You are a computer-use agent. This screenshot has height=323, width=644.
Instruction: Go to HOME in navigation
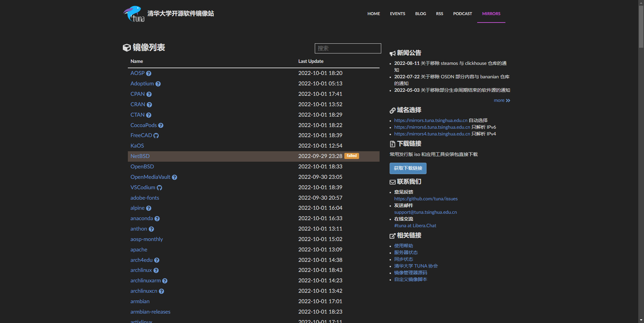[x=374, y=14]
